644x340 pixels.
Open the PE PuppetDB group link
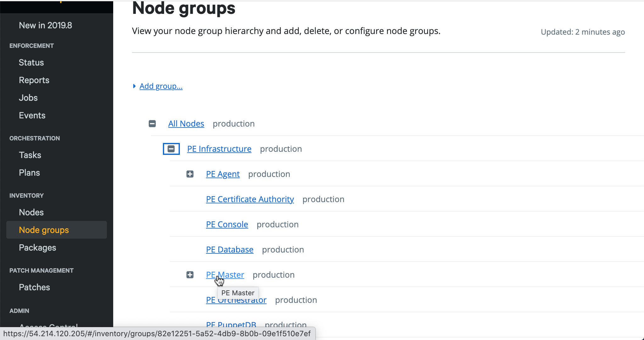click(231, 325)
